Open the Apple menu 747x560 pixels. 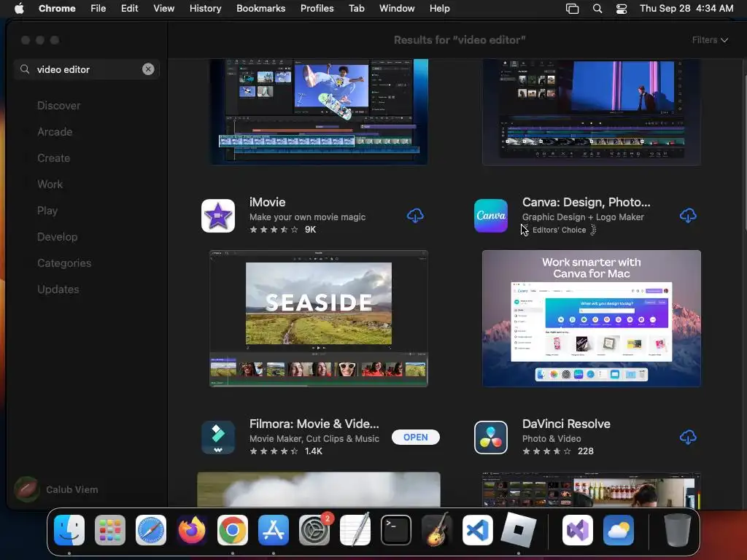pos(19,9)
